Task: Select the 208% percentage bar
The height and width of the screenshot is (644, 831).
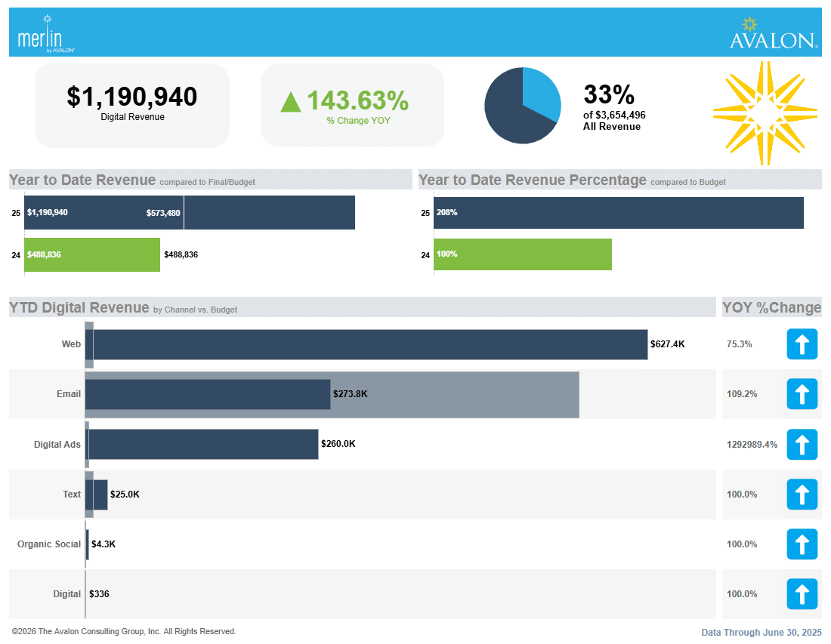Action: pos(619,212)
